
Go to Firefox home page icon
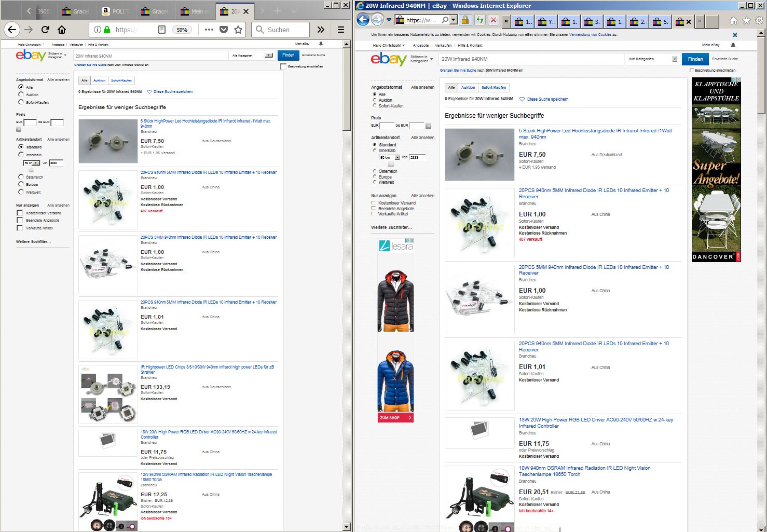click(62, 30)
